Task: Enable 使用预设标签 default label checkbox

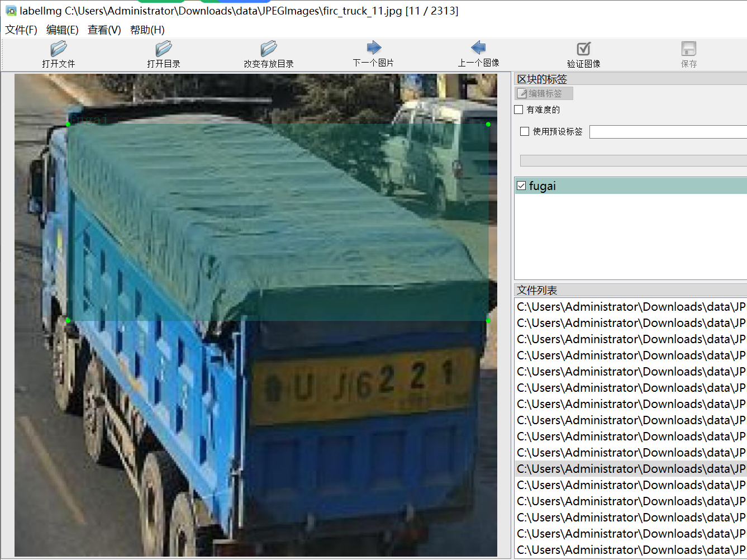Action: pos(524,131)
